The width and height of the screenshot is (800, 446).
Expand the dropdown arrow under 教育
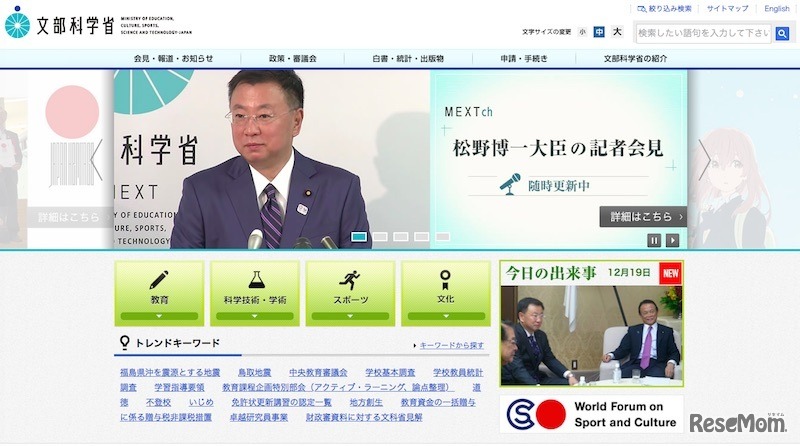tap(159, 316)
